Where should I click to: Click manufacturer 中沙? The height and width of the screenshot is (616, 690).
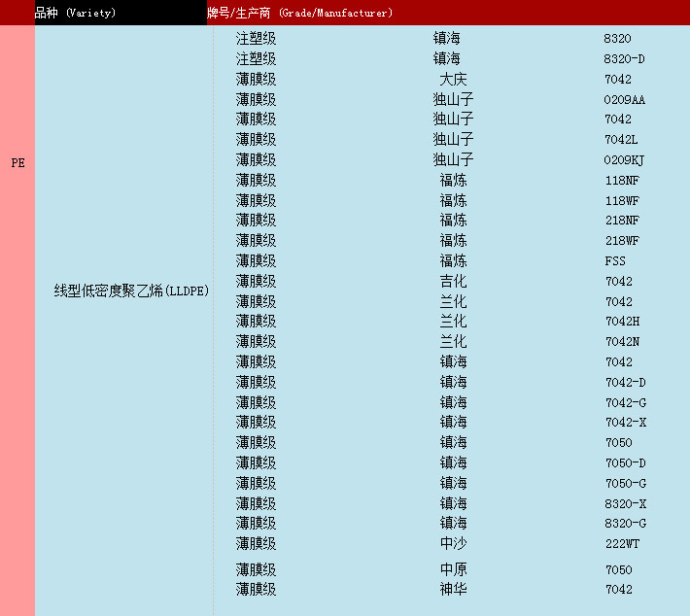click(x=453, y=544)
